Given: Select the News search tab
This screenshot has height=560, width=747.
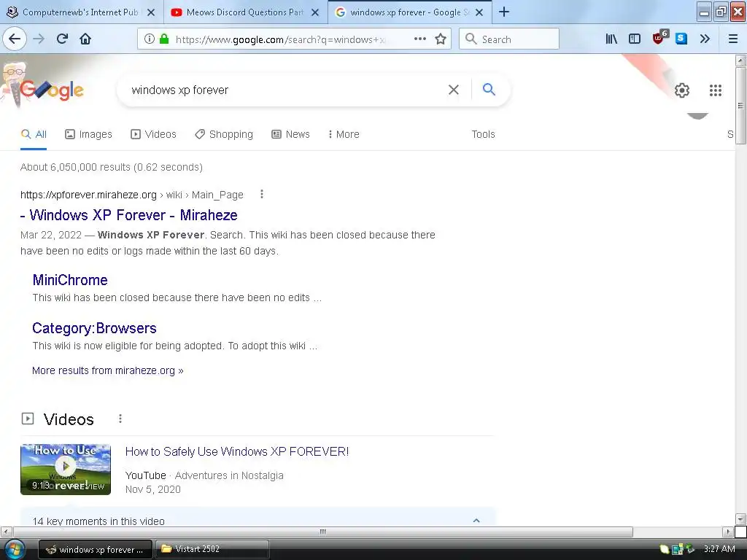Looking at the screenshot, I should (290, 134).
